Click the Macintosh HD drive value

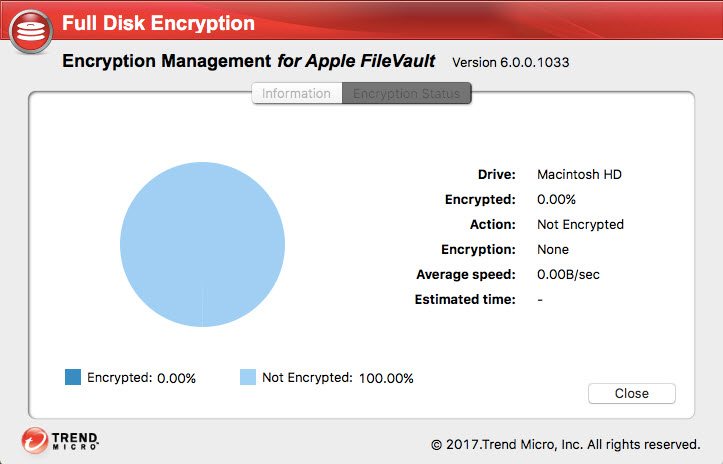click(579, 174)
